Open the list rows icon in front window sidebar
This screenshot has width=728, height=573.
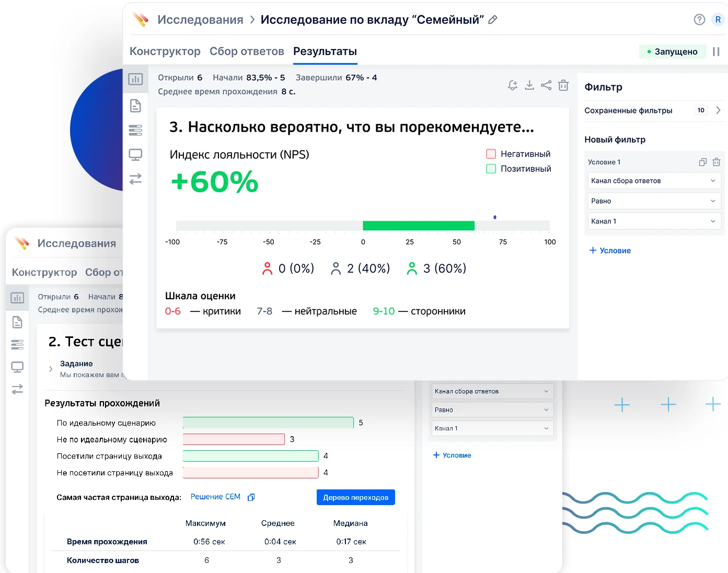click(x=135, y=130)
